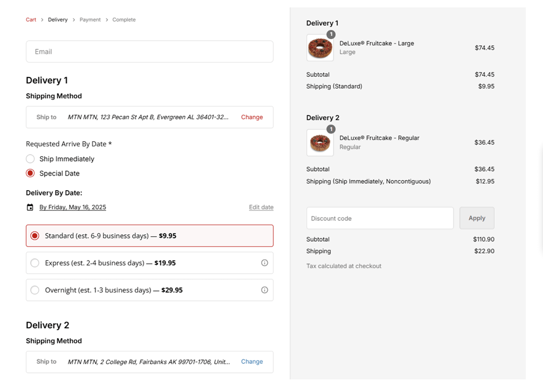Click Delivery By Date: heading
The image size is (543, 392).
point(54,193)
